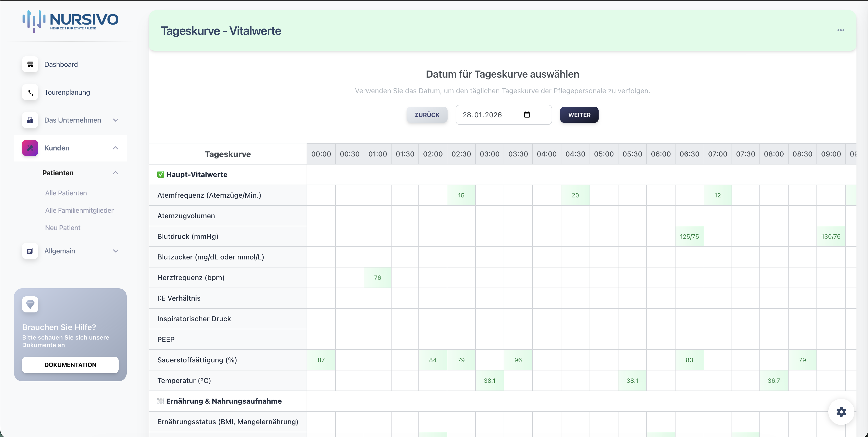This screenshot has height=437, width=868.
Task: Select Alle Patienten in the sidebar
Action: coord(66,193)
